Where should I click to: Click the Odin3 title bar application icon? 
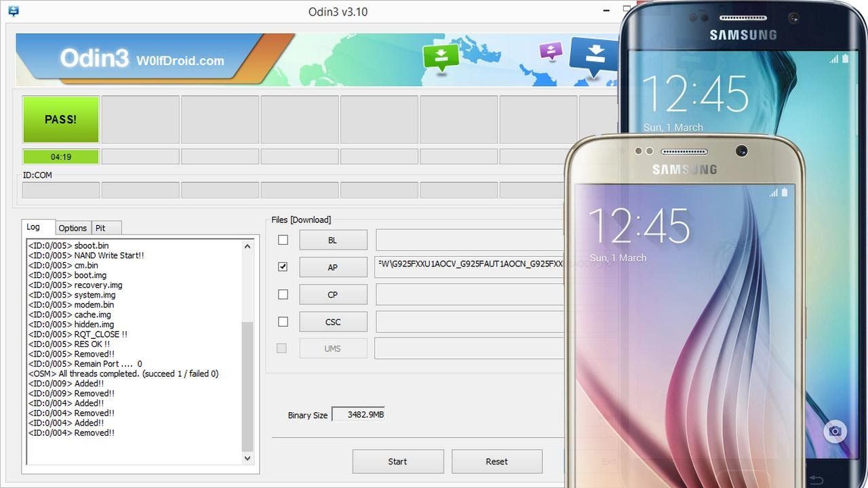coord(14,12)
